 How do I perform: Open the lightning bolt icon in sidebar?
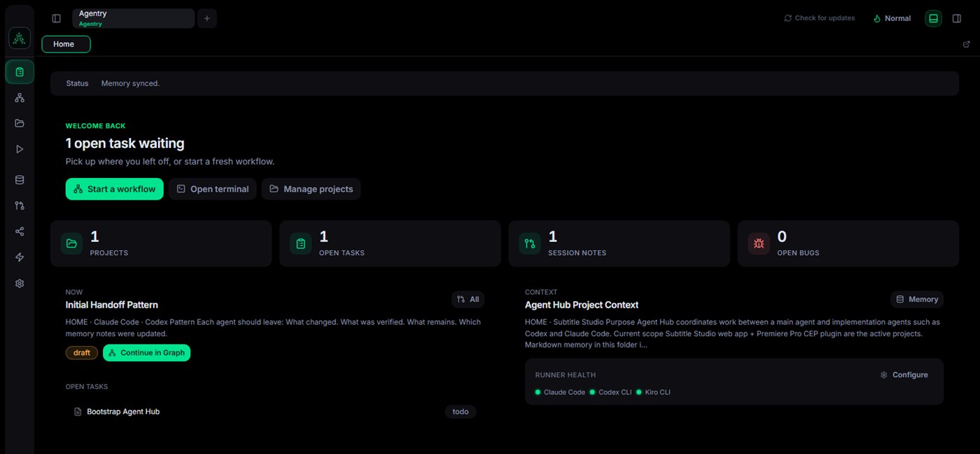click(x=20, y=257)
